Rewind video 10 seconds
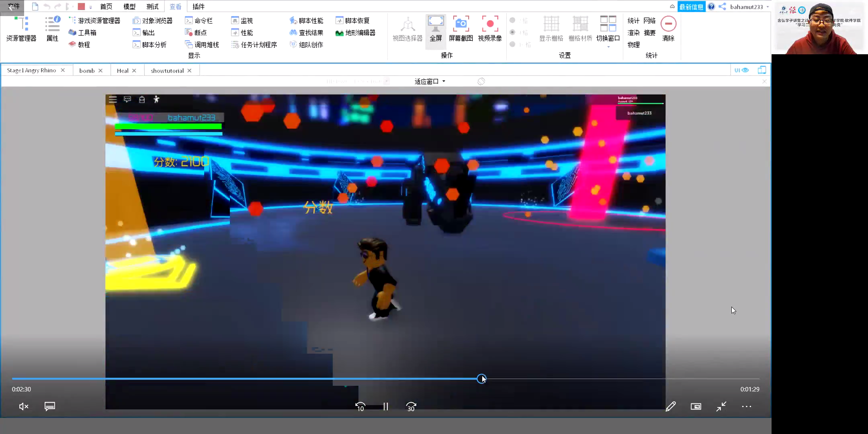 (x=360, y=407)
